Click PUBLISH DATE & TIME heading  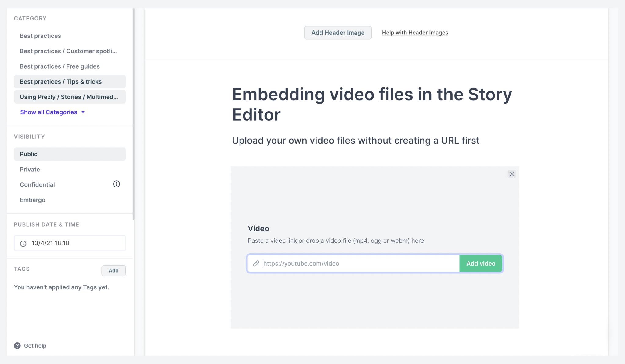[46, 224]
